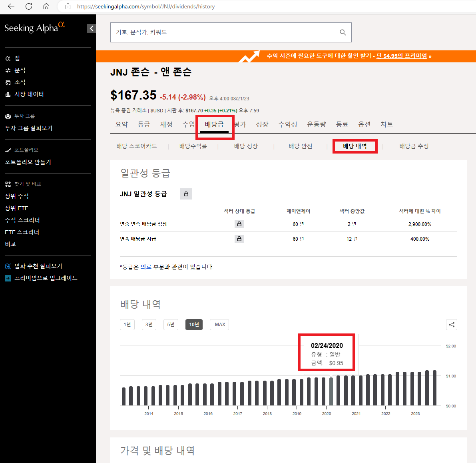Switch to the 옵션 tab
The height and width of the screenshot is (463, 476).
364,124
